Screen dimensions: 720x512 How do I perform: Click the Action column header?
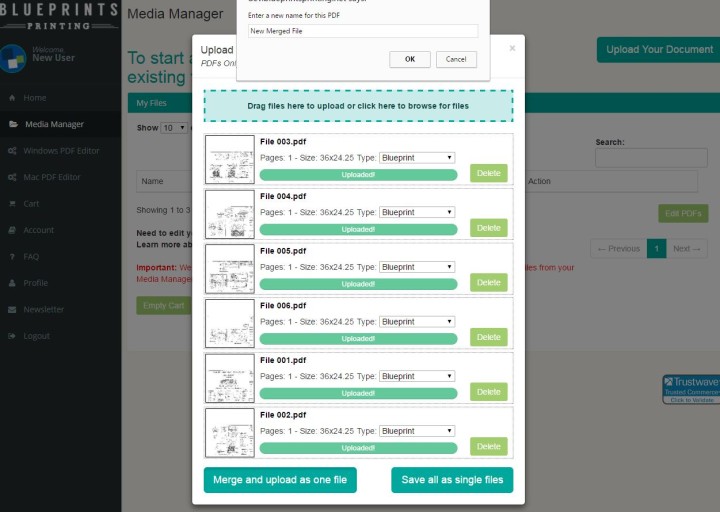(539, 181)
